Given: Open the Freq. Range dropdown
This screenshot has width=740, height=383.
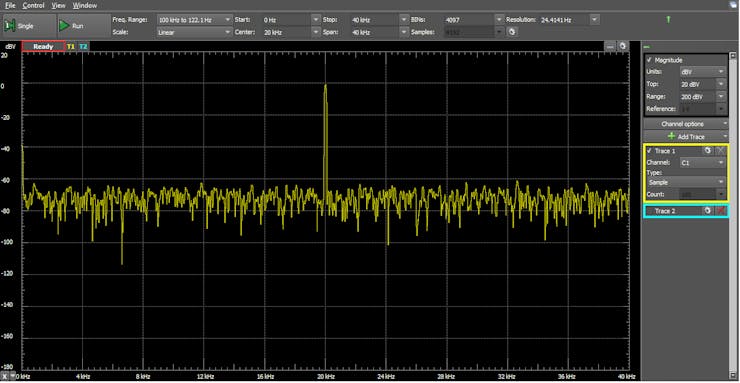Looking at the screenshot, I should tap(194, 20).
